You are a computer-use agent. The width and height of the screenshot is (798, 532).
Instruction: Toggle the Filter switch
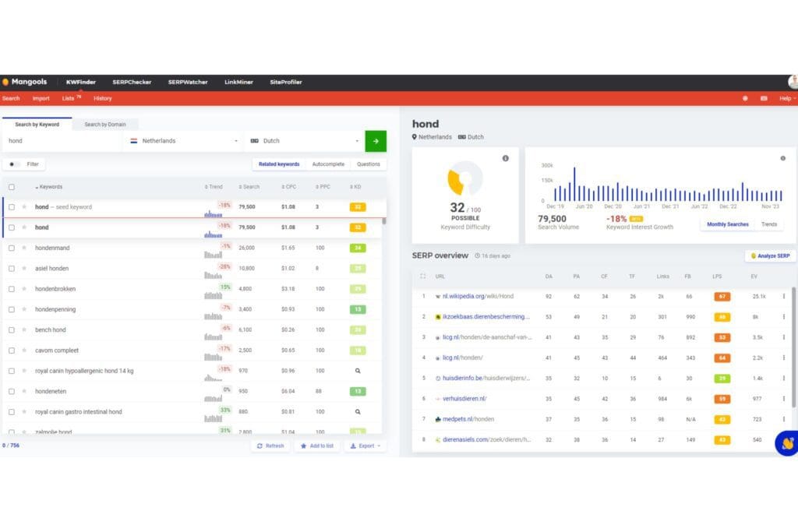click(x=15, y=164)
